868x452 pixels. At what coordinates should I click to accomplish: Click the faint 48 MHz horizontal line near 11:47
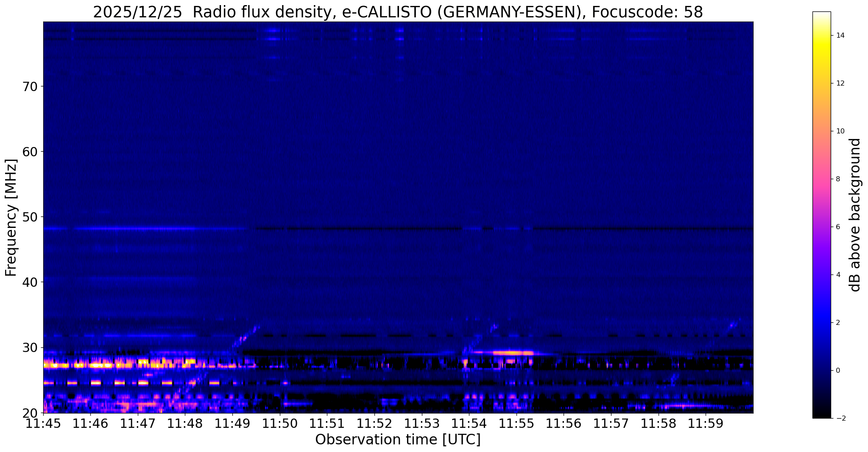[x=140, y=228]
